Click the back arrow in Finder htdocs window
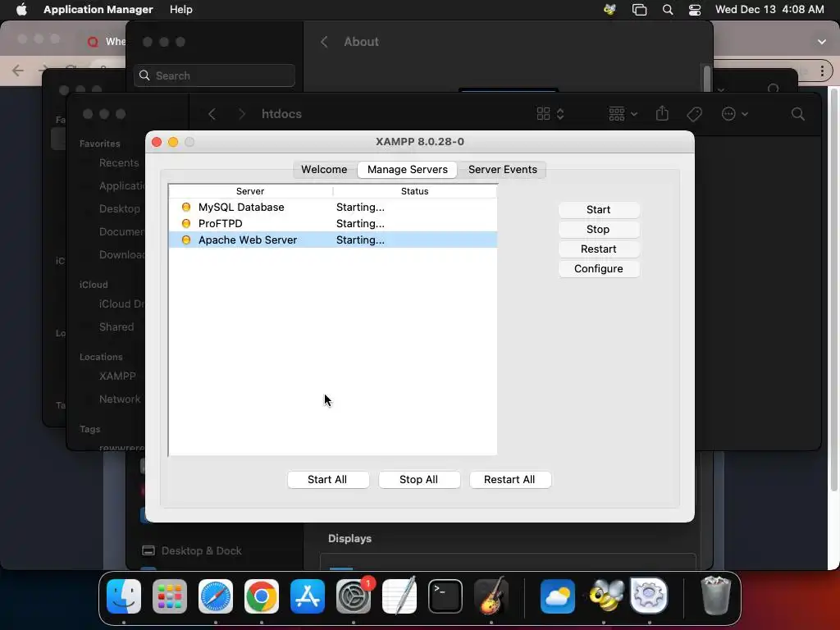840x630 pixels. click(x=212, y=114)
